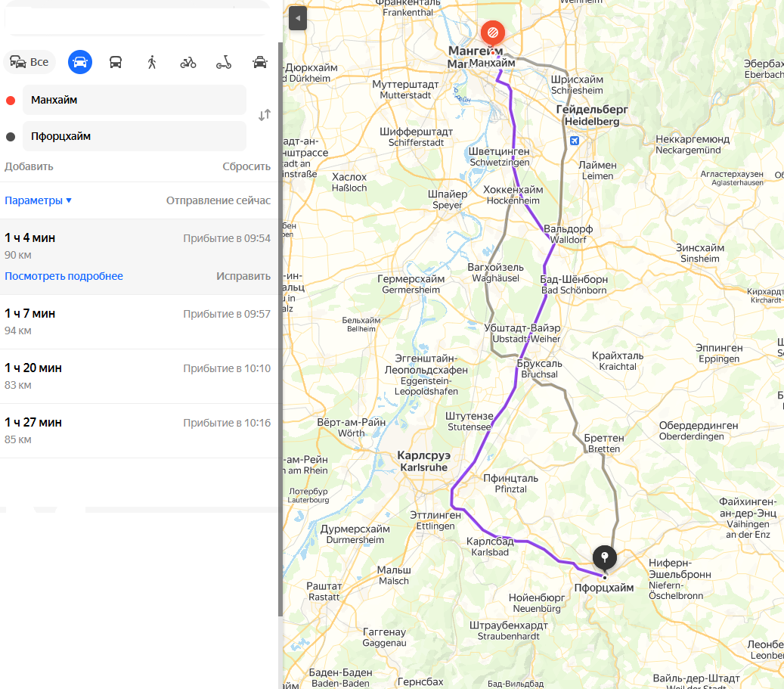
Task: Click the red Mannheim start map marker
Action: (x=492, y=33)
